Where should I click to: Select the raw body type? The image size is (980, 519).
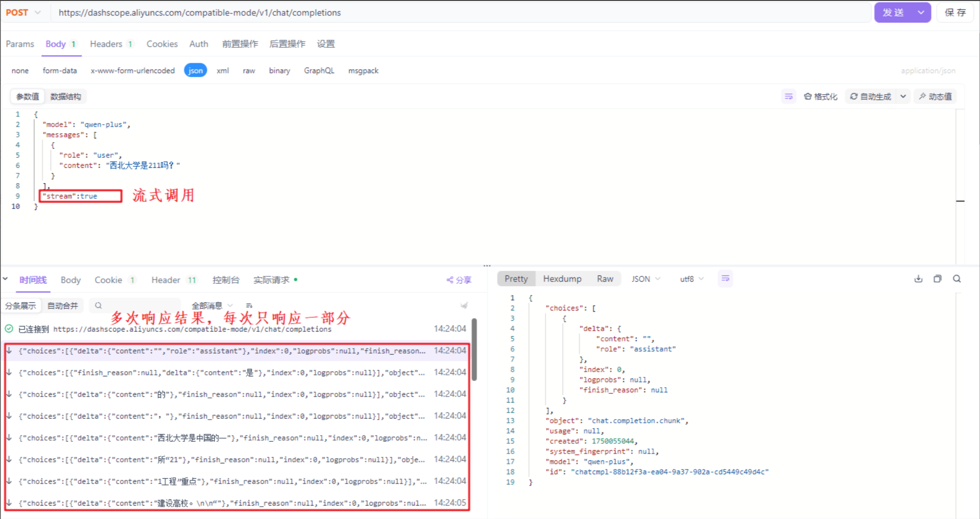coord(249,71)
